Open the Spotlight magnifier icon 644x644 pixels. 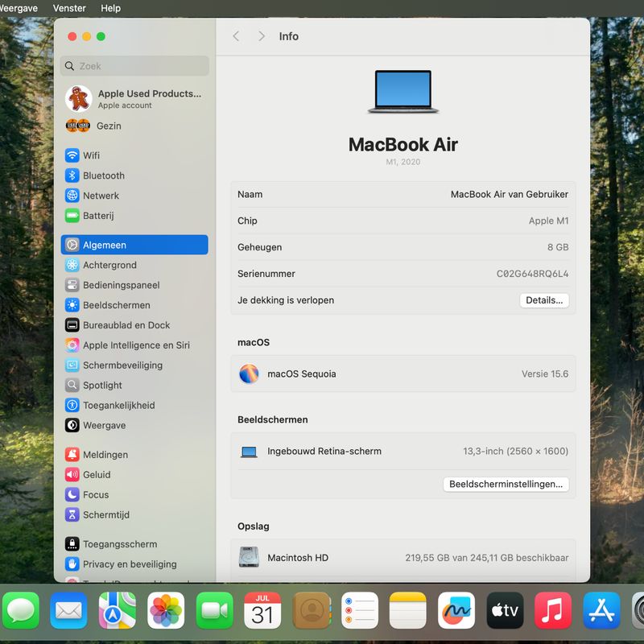click(72, 386)
